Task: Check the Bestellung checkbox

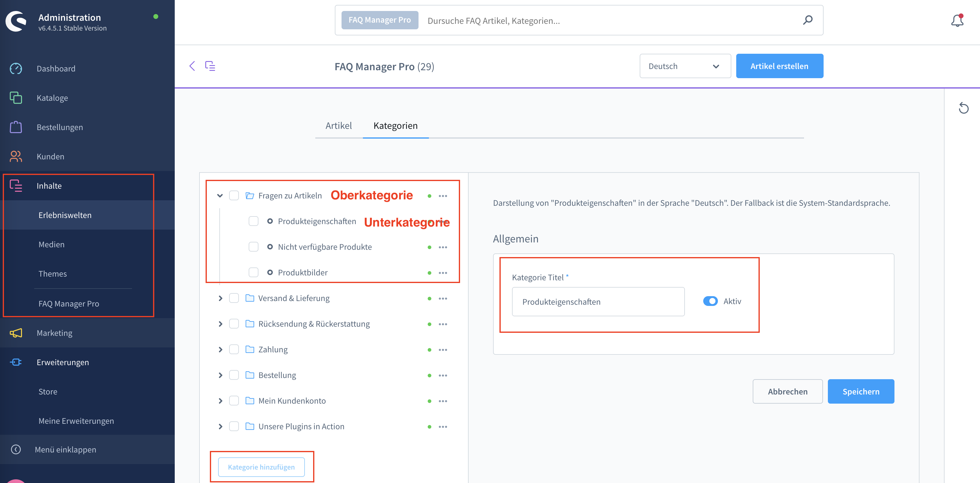Action: (x=234, y=375)
